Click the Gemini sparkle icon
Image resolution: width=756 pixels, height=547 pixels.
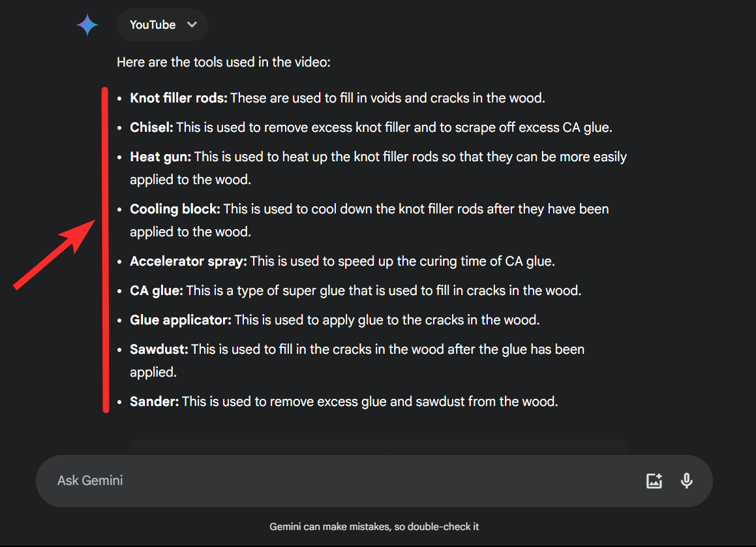[x=87, y=25]
